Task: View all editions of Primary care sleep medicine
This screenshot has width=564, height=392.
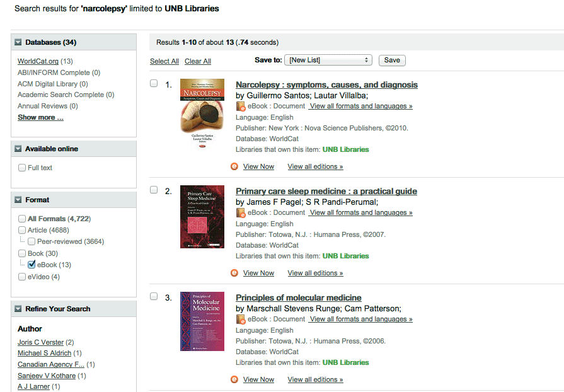Action: coord(316,273)
